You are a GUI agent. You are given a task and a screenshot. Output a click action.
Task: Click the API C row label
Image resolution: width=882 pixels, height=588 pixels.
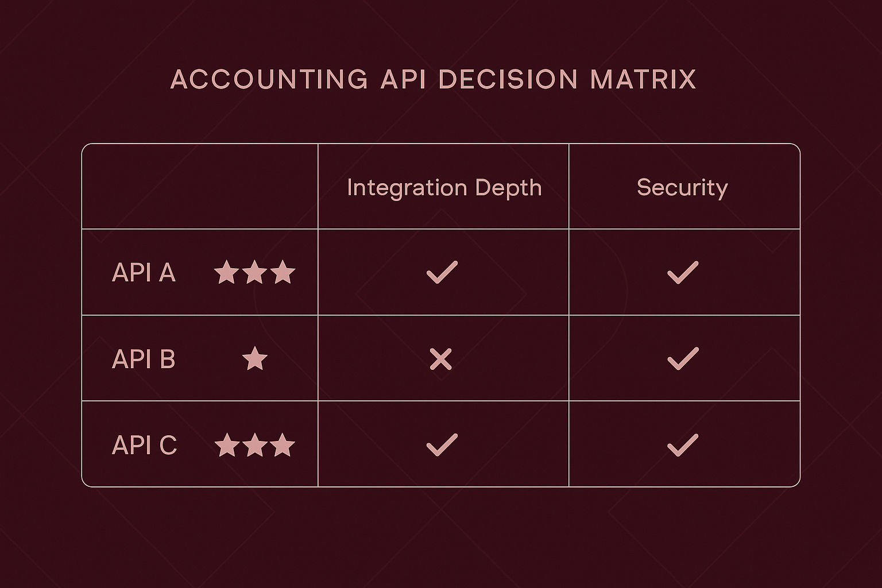coord(144,445)
